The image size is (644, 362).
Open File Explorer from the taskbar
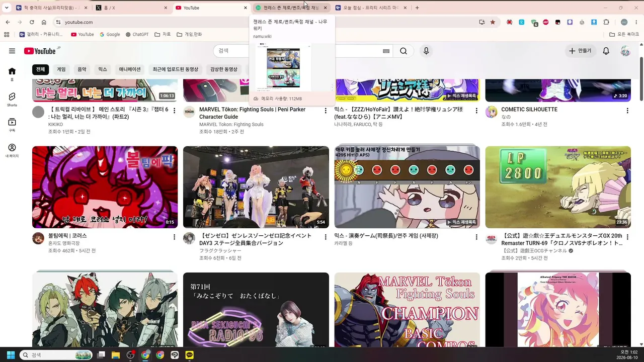click(116, 355)
